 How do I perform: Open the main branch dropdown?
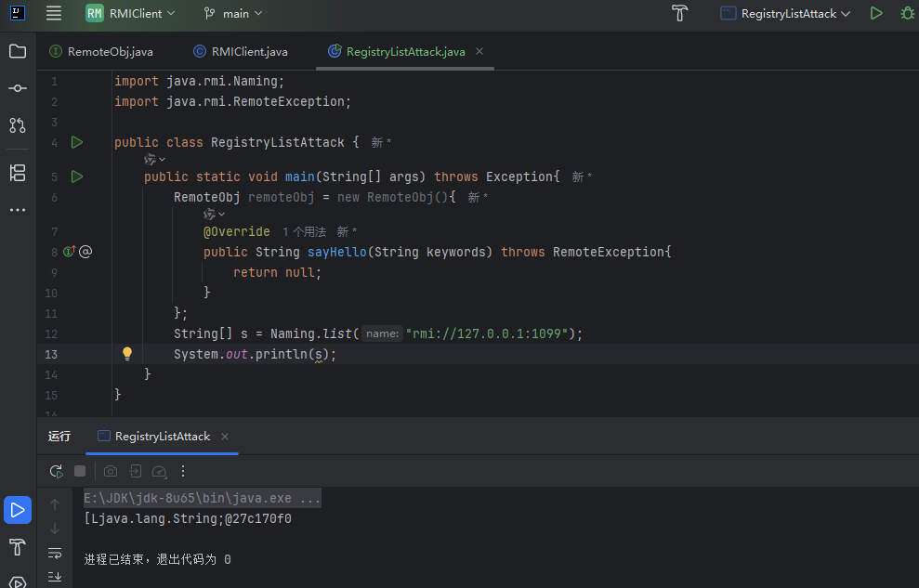[233, 14]
